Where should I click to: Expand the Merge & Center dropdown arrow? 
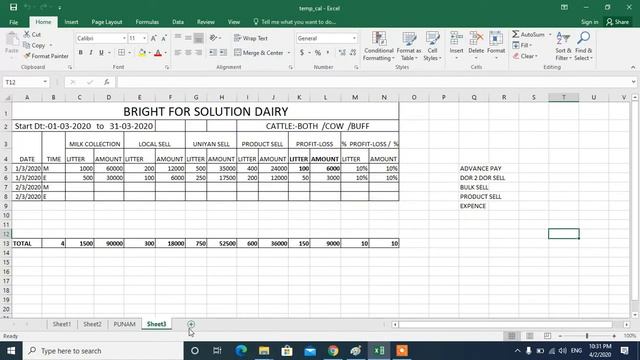click(289, 53)
